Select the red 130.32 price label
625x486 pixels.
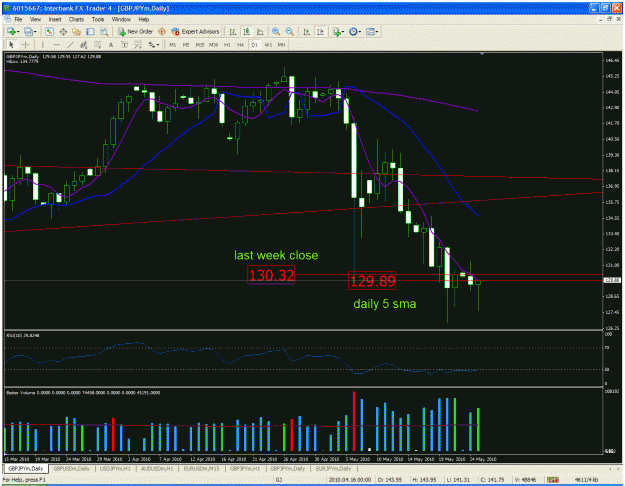point(271,275)
